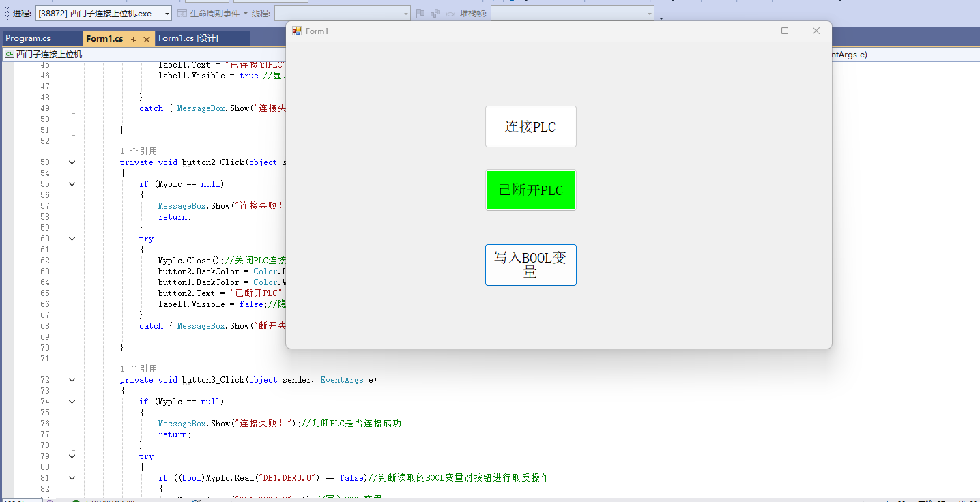The height and width of the screenshot is (502, 980).
Task: Click the toolbar overflow options arrow
Action: coord(661,16)
